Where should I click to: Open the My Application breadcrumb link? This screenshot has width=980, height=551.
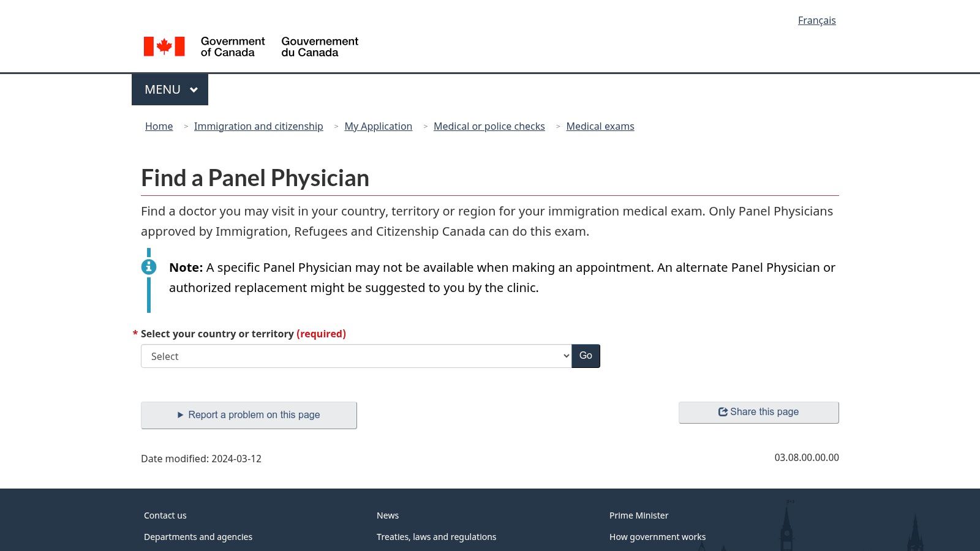378,126
